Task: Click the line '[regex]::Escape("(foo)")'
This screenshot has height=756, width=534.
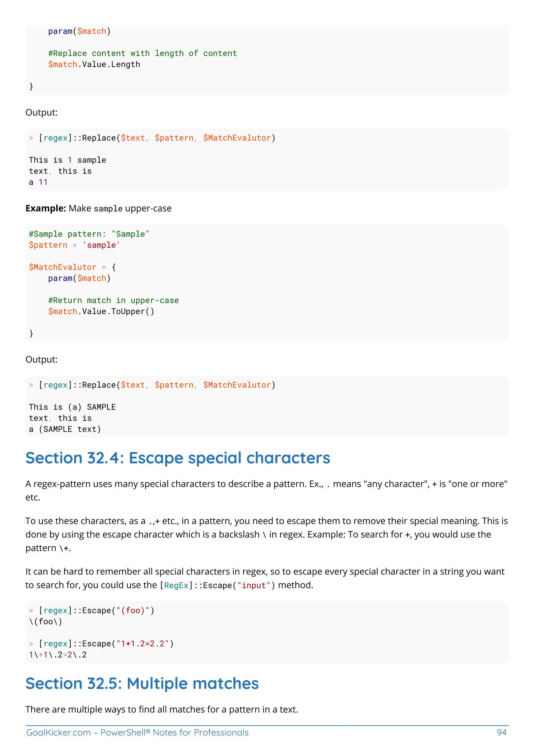Action: click(96, 610)
